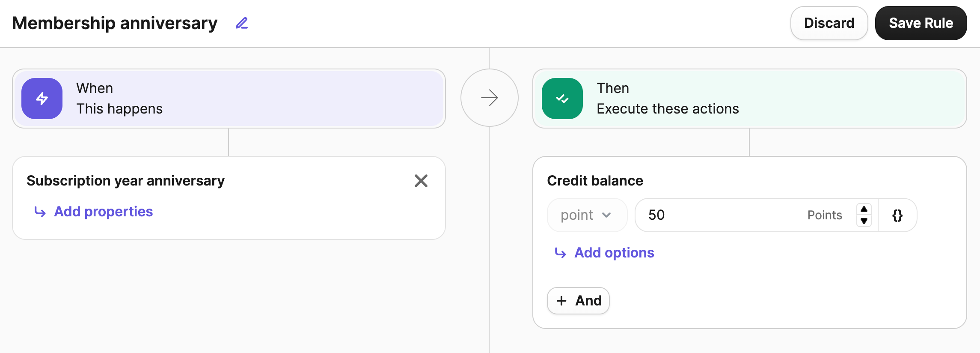Click the green checkmark icon in the Then block
This screenshot has width=980, height=353.
562,98
